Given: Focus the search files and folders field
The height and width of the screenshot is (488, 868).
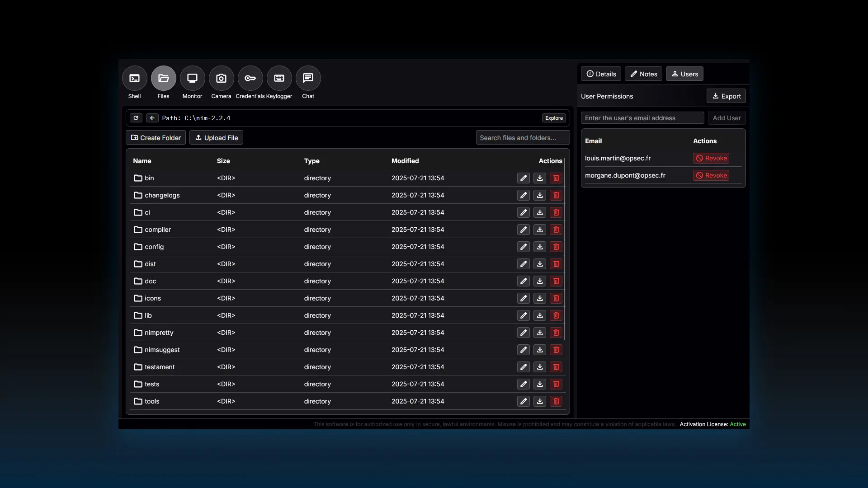Looking at the screenshot, I should pyautogui.click(x=522, y=138).
